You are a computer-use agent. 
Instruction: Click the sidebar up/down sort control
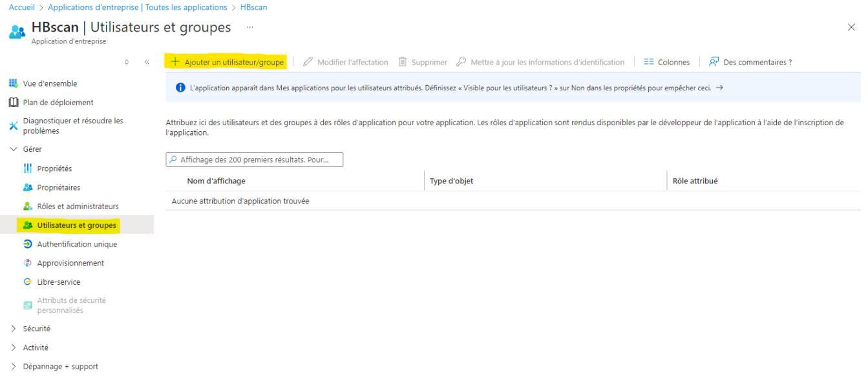pyautogui.click(x=127, y=63)
